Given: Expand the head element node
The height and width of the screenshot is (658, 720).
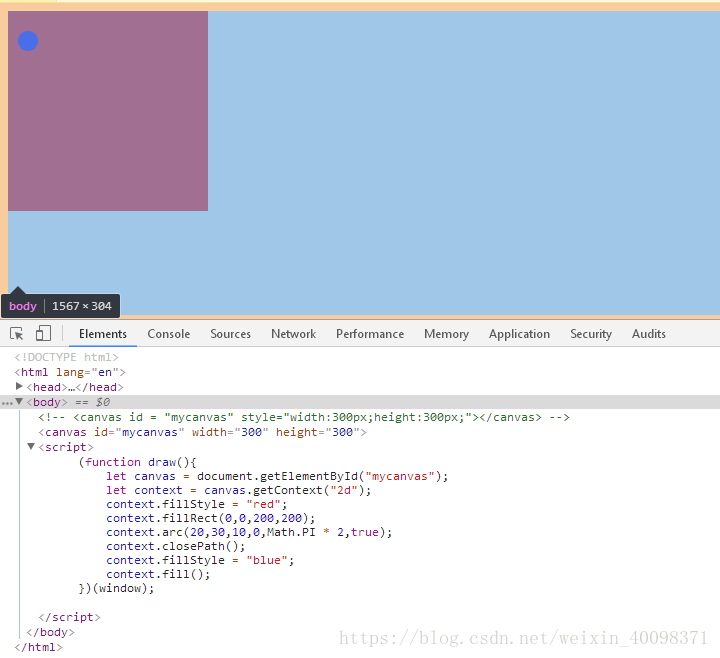Looking at the screenshot, I should (19, 387).
